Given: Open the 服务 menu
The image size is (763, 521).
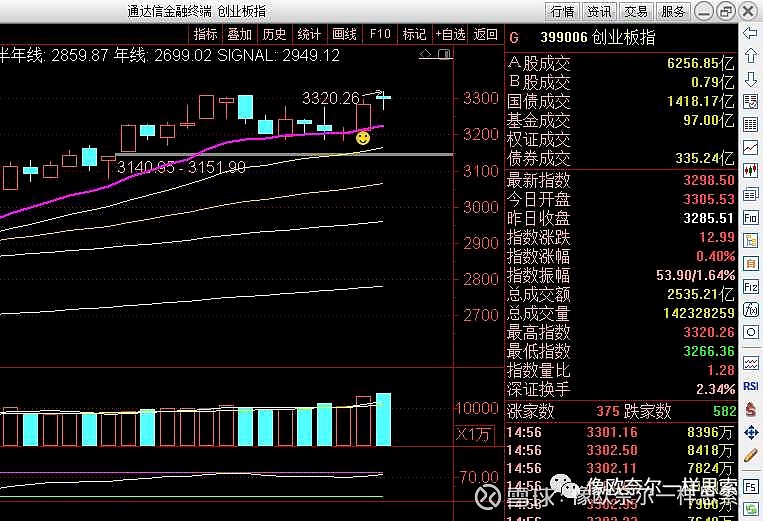Looking at the screenshot, I should (x=672, y=11).
